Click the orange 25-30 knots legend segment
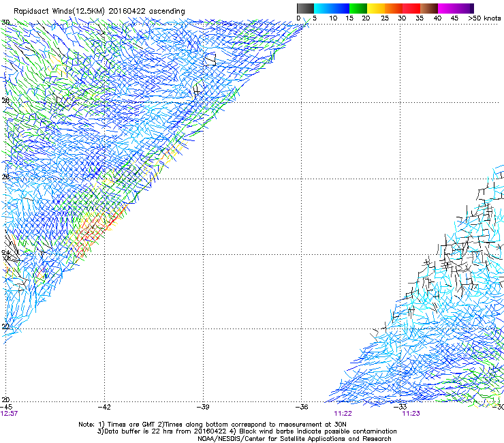The width and height of the screenshot is (504, 443). (x=394, y=8)
